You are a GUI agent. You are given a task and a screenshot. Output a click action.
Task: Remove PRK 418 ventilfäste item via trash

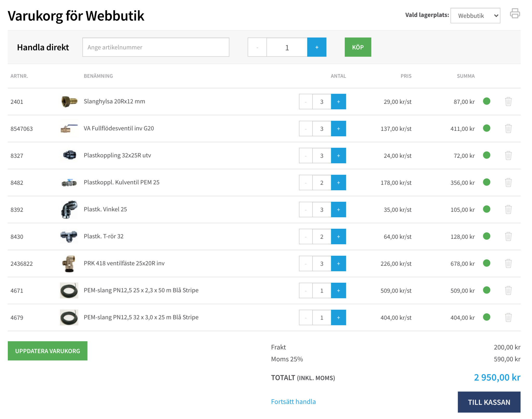[508, 263]
